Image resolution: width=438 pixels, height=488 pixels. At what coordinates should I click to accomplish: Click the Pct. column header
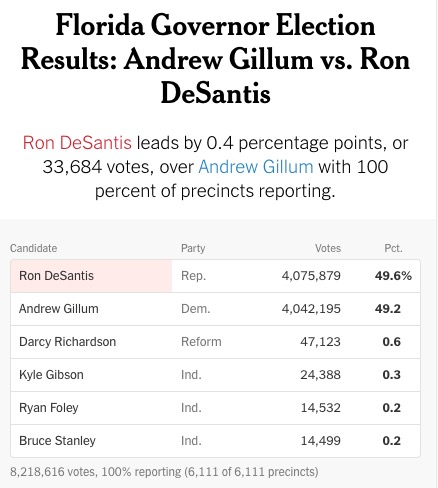(393, 248)
